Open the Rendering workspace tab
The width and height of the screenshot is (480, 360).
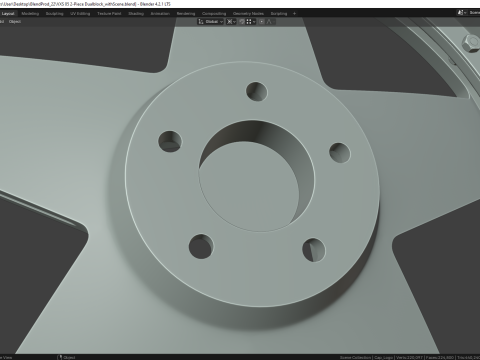(x=186, y=14)
